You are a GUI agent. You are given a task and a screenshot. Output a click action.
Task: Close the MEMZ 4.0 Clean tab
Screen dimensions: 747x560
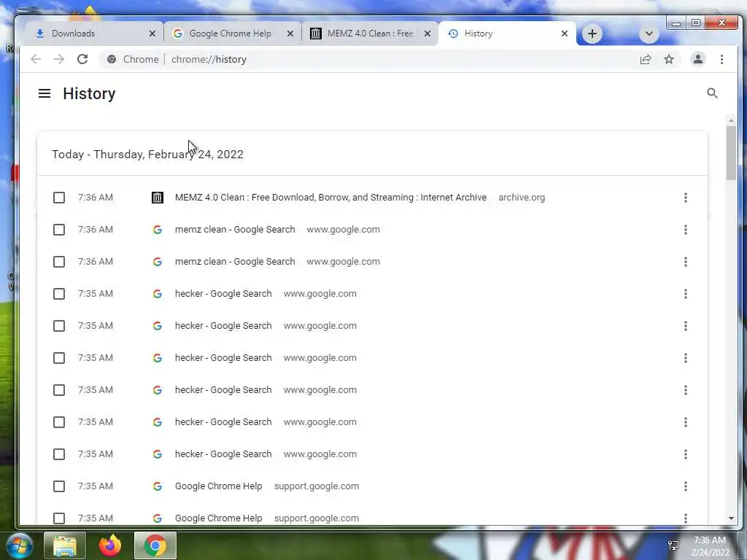point(427,34)
